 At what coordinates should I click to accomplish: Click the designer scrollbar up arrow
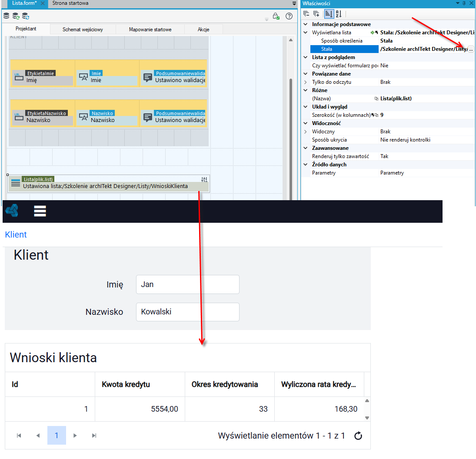point(290,40)
